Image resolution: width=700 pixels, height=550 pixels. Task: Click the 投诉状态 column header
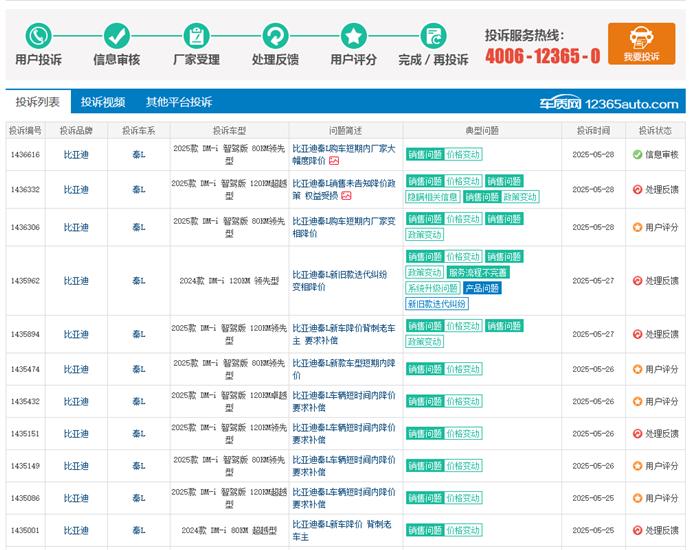(655, 130)
